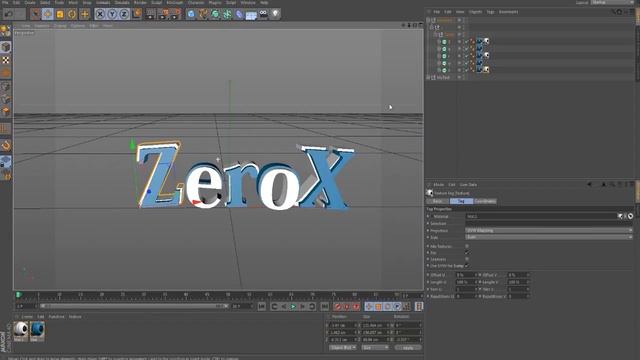The height and width of the screenshot is (360, 640).
Task: Open the render settings
Action: [x=176, y=14]
